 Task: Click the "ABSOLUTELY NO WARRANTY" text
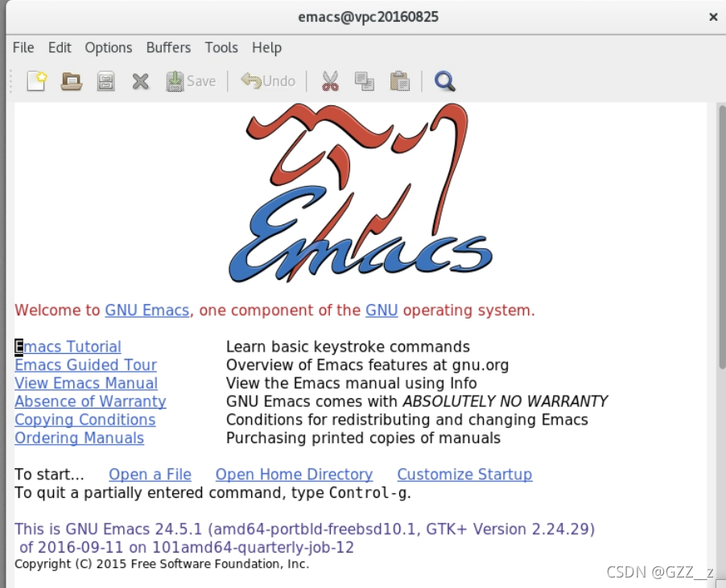(505, 401)
